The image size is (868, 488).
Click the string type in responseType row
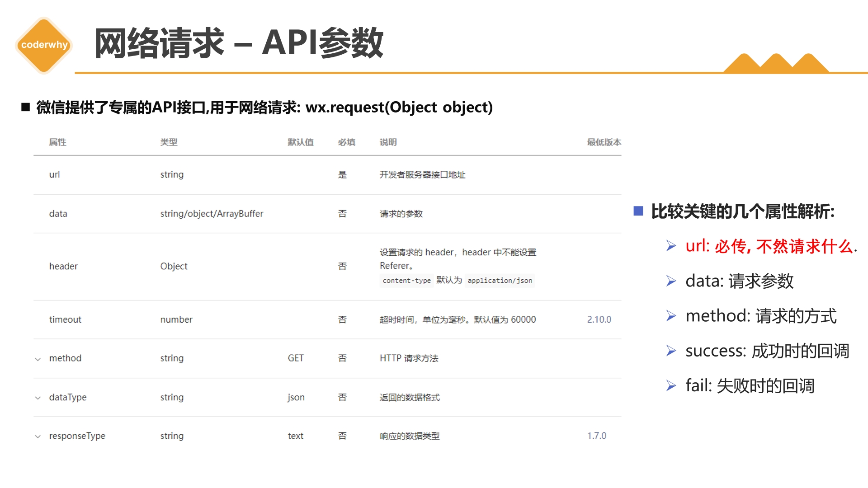point(172,436)
